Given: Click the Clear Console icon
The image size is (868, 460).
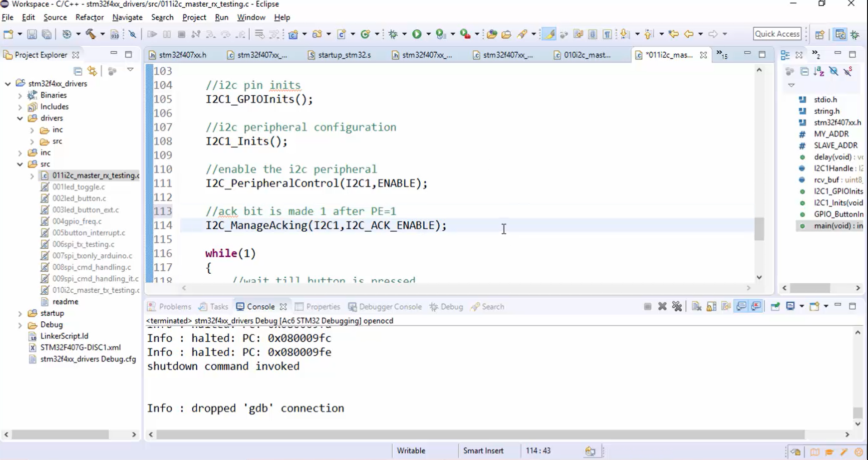Looking at the screenshot, I should click(697, 306).
